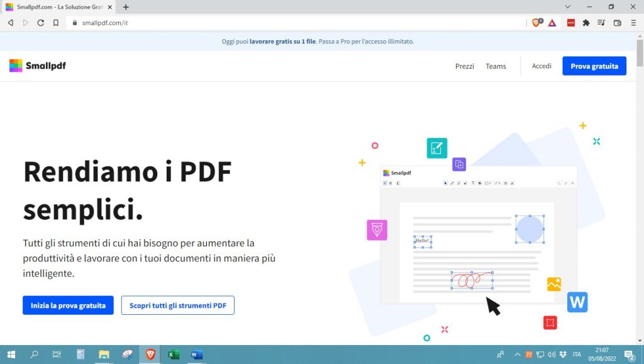Click the blue Prova gratuita button
644x364 pixels.
point(594,65)
